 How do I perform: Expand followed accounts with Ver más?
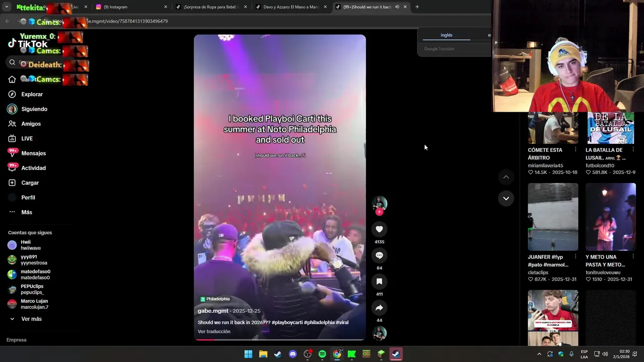pyautogui.click(x=31, y=319)
